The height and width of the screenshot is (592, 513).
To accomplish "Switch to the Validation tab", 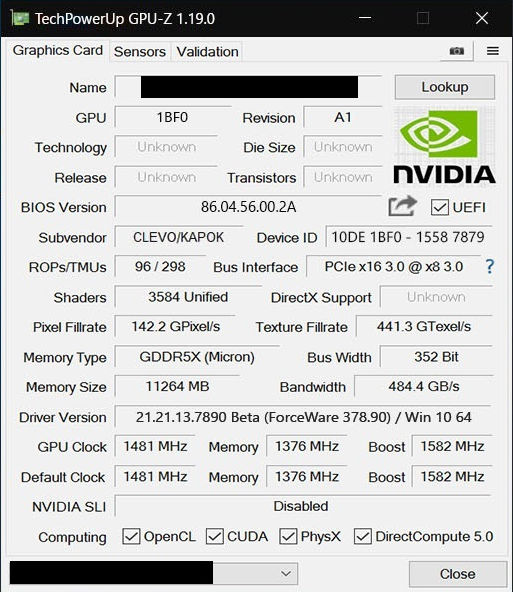I will (207, 52).
